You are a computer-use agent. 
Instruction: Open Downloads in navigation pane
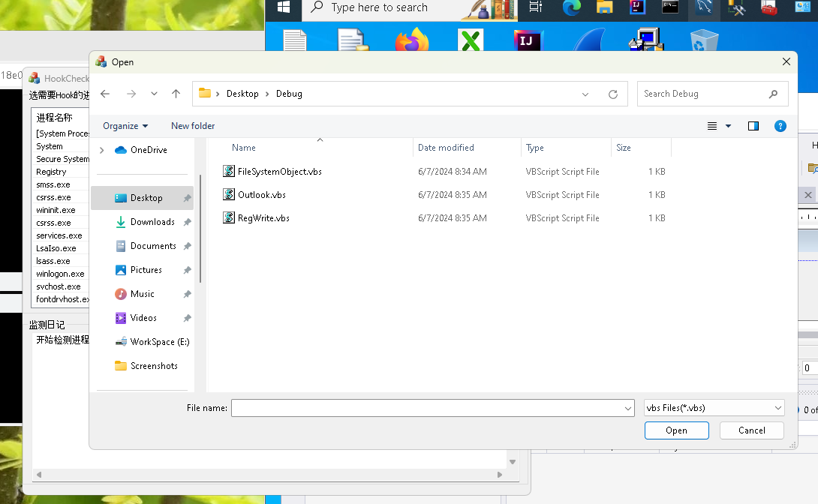(152, 222)
